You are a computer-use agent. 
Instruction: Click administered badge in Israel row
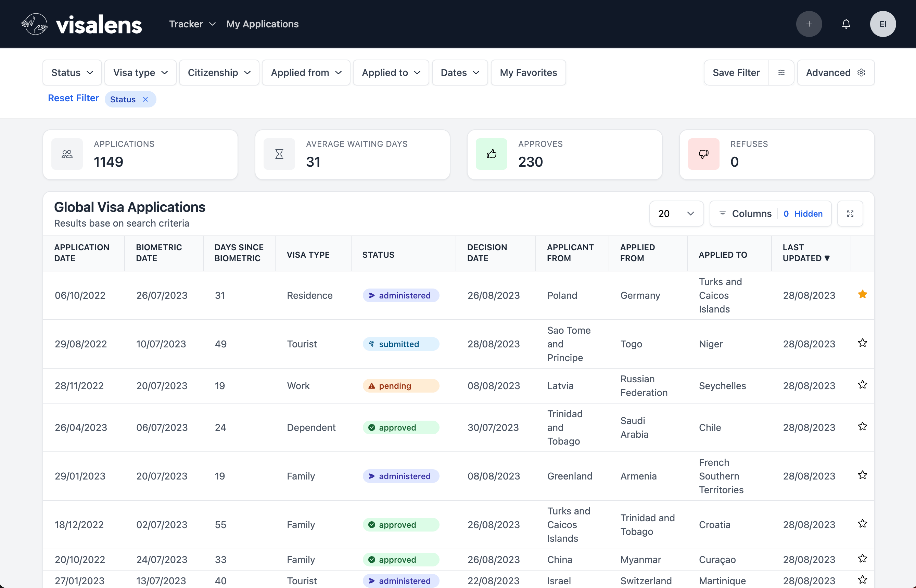[401, 581]
